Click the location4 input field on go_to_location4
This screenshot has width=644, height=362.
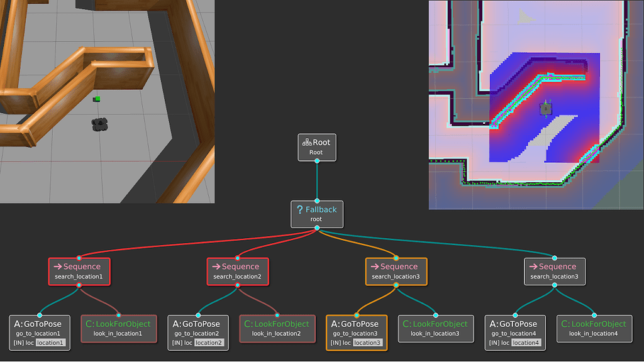click(526, 343)
